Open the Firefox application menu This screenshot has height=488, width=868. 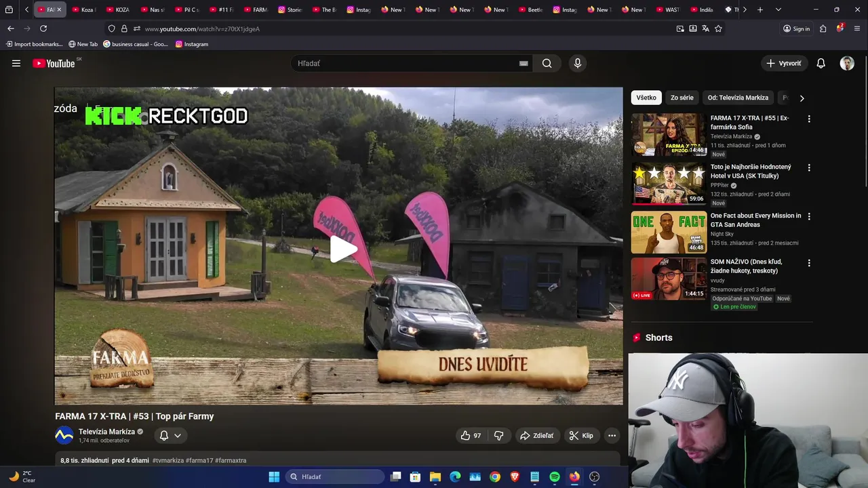[858, 28]
